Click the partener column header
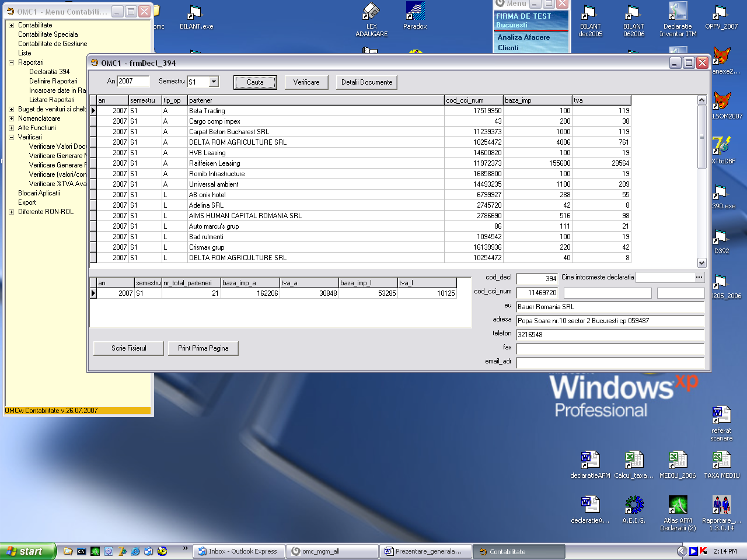 coord(315,100)
